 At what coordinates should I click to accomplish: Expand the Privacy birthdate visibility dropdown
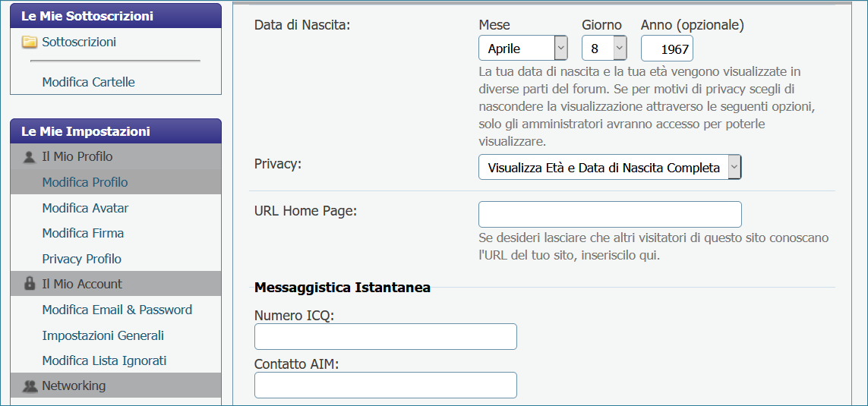(610, 168)
